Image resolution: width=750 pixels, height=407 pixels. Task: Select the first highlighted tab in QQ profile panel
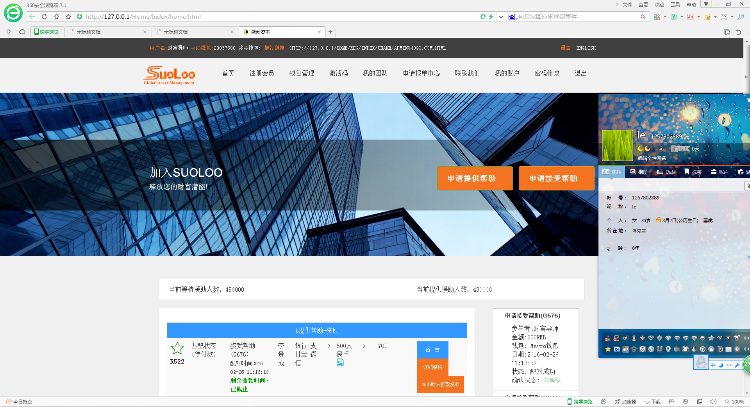click(x=612, y=172)
